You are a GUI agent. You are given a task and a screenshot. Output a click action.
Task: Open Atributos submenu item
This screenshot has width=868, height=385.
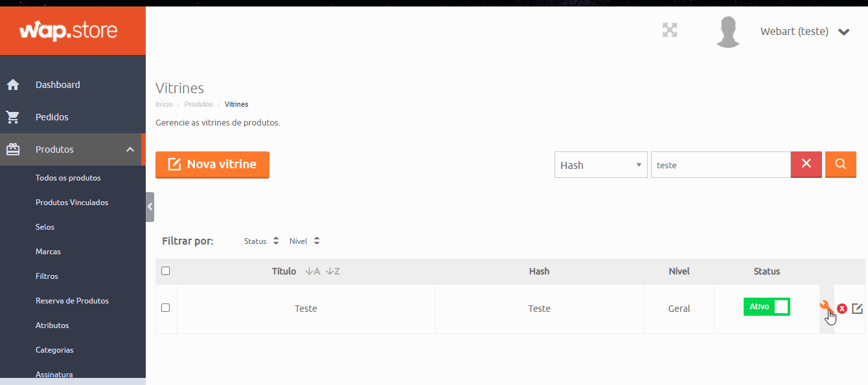52,325
